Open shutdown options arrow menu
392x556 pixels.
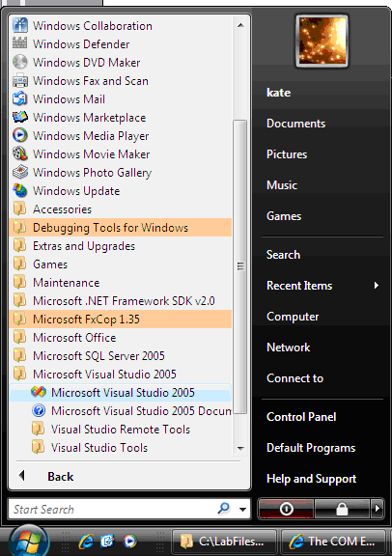[378, 509]
